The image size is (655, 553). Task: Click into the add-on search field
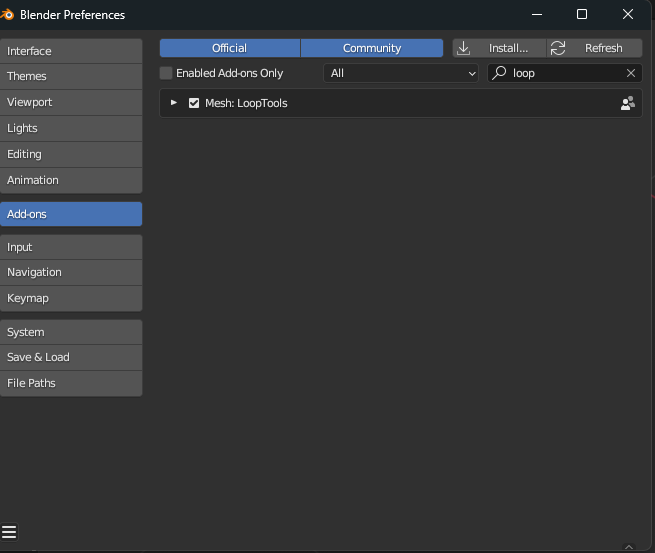(x=565, y=73)
